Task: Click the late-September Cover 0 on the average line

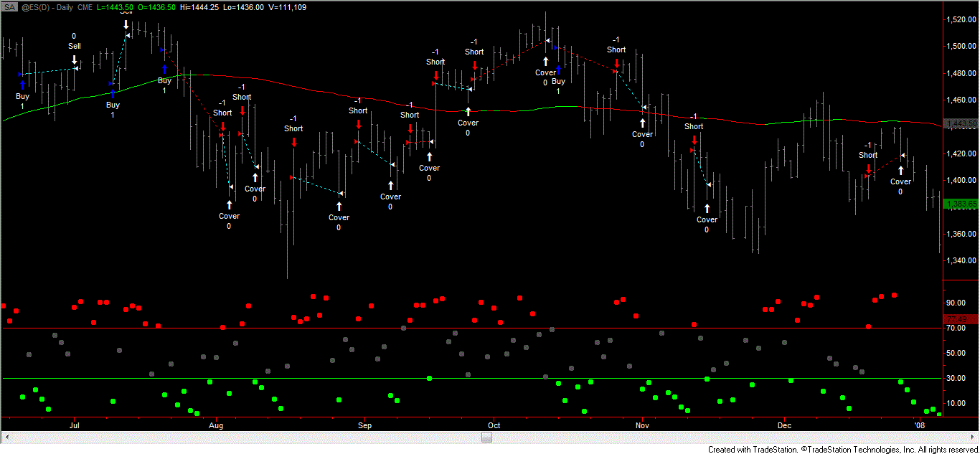Action: coord(468,111)
